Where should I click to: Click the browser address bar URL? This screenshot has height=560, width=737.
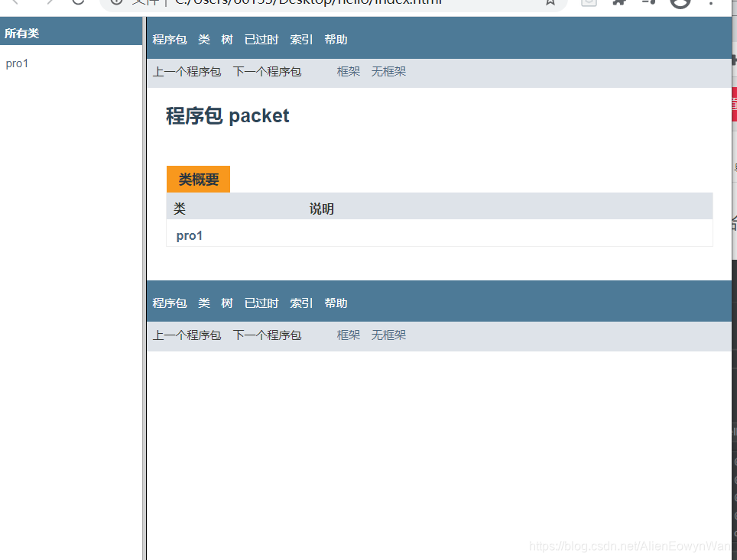[x=308, y=2]
